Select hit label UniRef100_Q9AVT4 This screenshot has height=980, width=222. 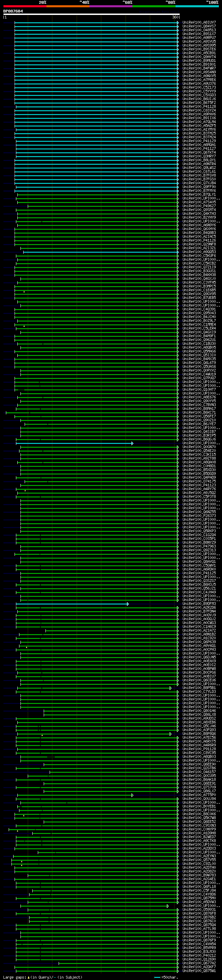point(199,57)
